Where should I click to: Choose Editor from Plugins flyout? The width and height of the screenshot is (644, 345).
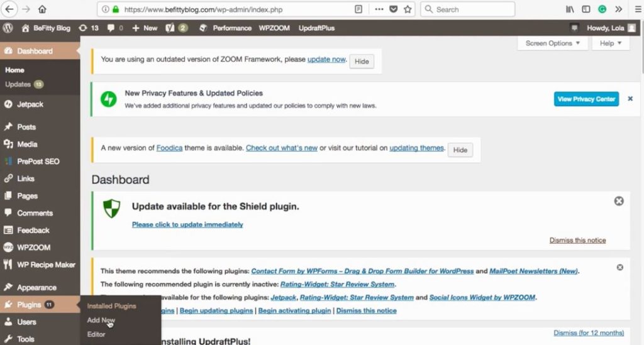96,334
